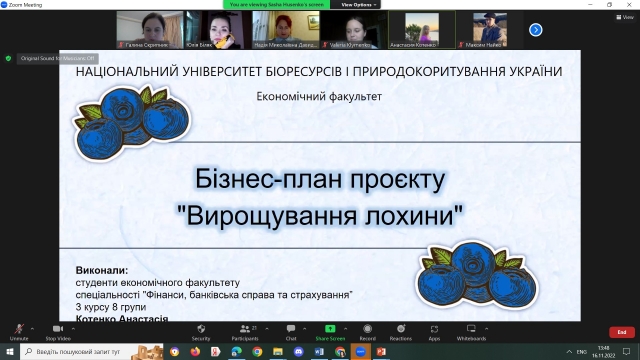Expand audio options arrow beside Unmute
Image resolution: width=640 pixels, height=360 pixels.
[32, 329]
